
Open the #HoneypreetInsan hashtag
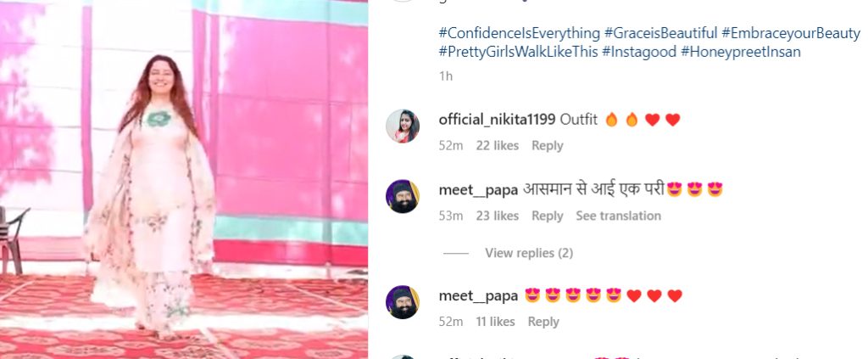(x=741, y=52)
